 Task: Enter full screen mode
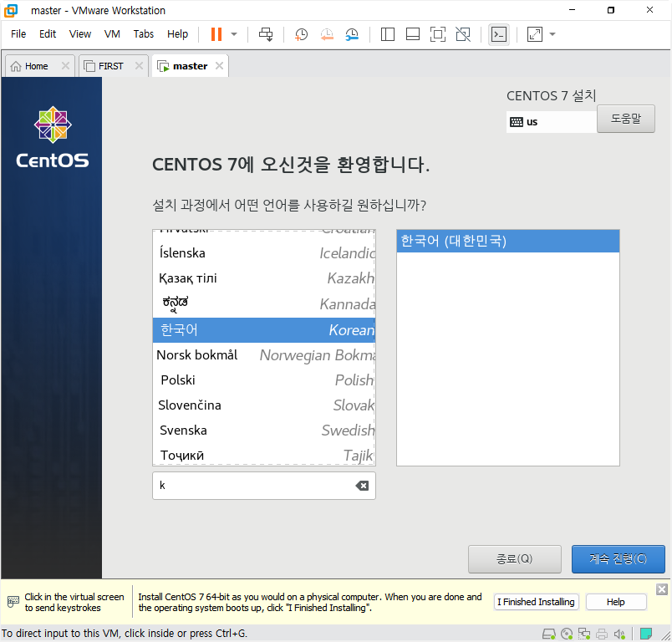click(438, 34)
